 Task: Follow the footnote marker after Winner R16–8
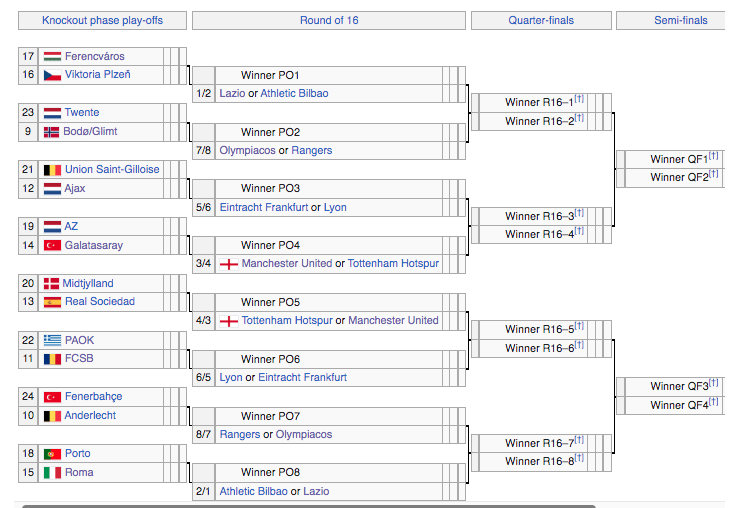pyautogui.click(x=579, y=458)
